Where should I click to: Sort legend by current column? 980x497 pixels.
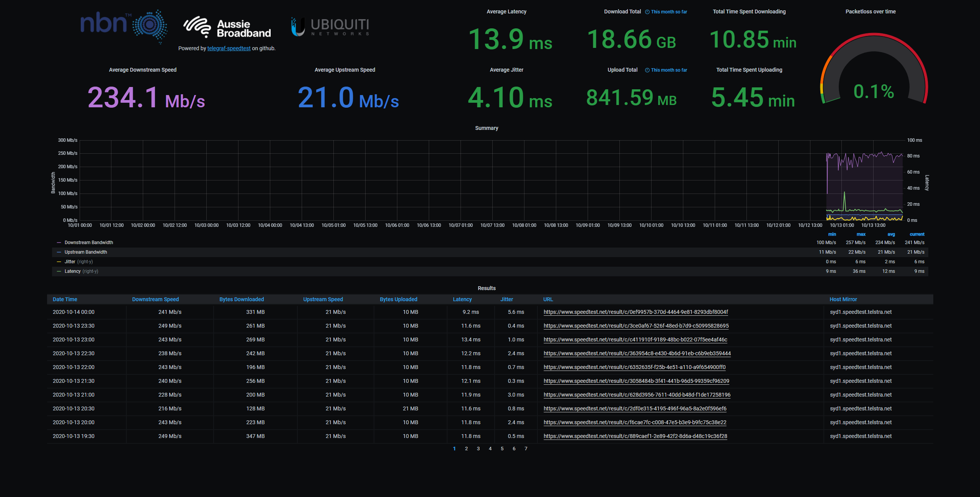[x=917, y=234]
